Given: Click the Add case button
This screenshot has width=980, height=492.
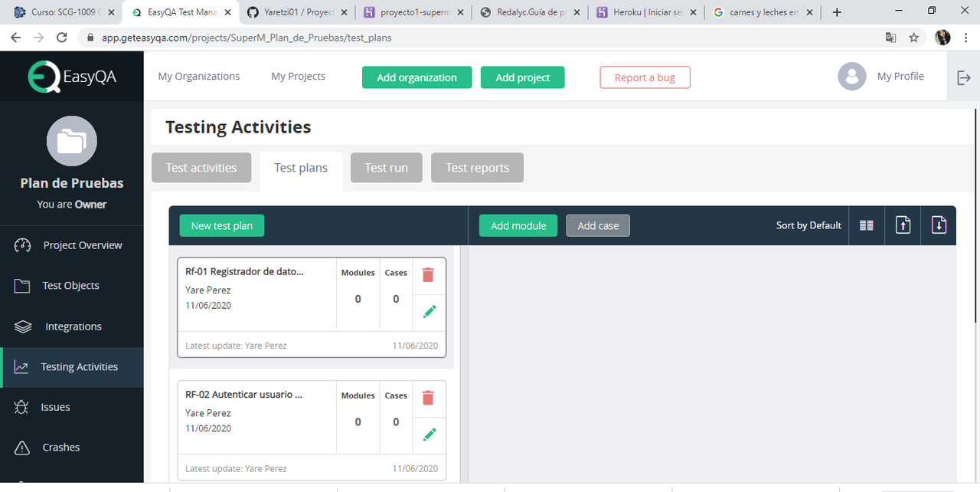Looking at the screenshot, I should coord(598,225).
